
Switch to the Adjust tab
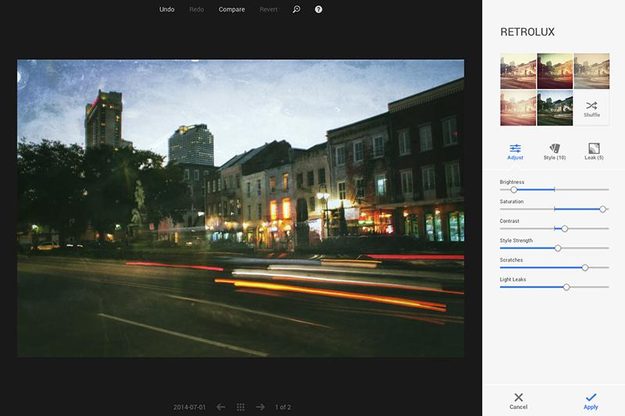(x=515, y=151)
